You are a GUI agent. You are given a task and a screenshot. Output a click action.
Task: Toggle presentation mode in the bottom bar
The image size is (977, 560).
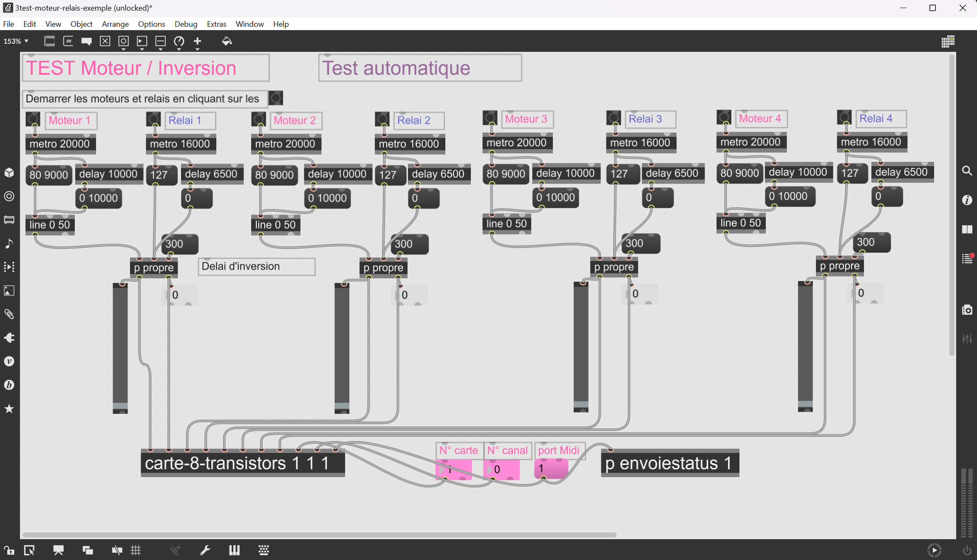click(x=58, y=551)
